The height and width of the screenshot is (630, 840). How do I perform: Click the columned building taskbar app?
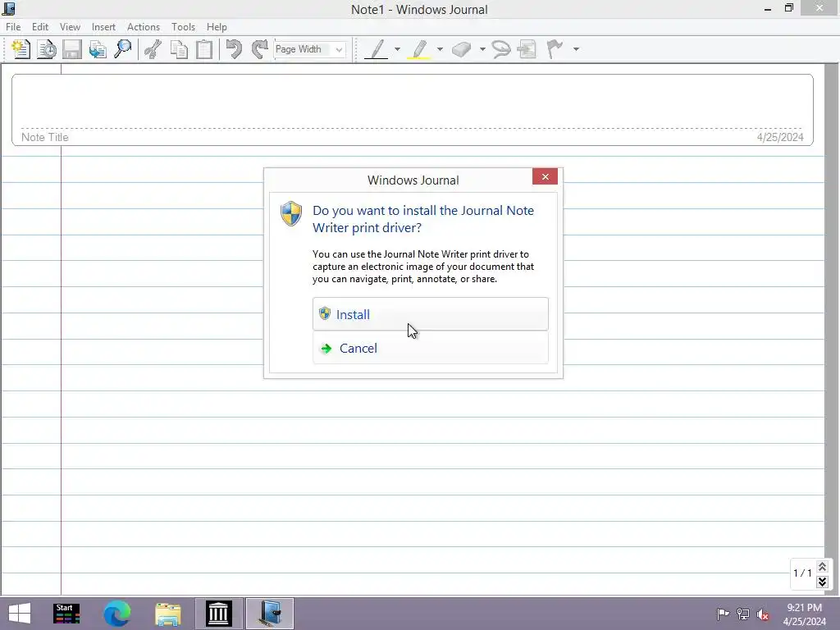[x=218, y=614]
